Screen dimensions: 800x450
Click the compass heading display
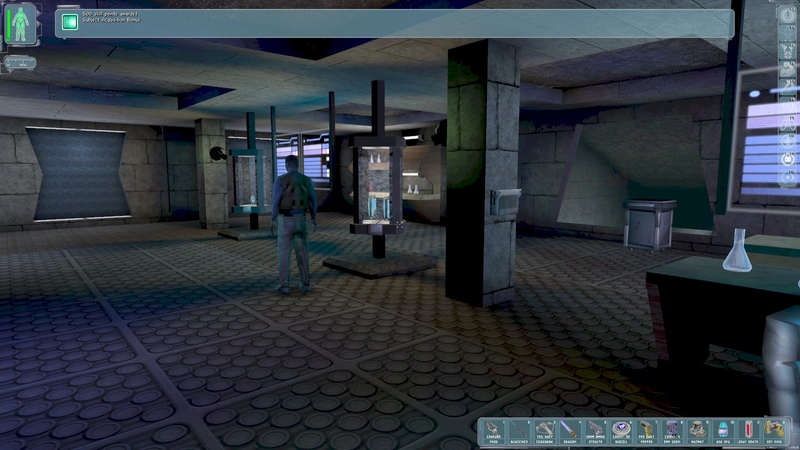click(x=20, y=63)
